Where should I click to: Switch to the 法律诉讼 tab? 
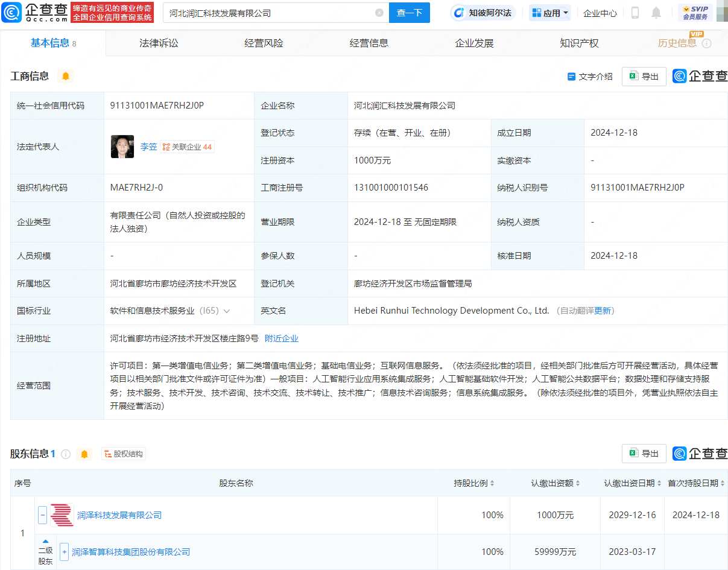tap(159, 43)
